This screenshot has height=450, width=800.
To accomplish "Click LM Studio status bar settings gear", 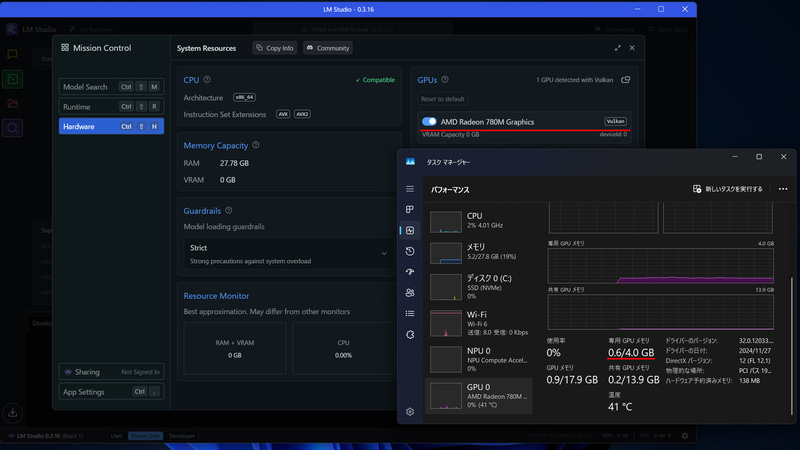I will tap(685, 436).
